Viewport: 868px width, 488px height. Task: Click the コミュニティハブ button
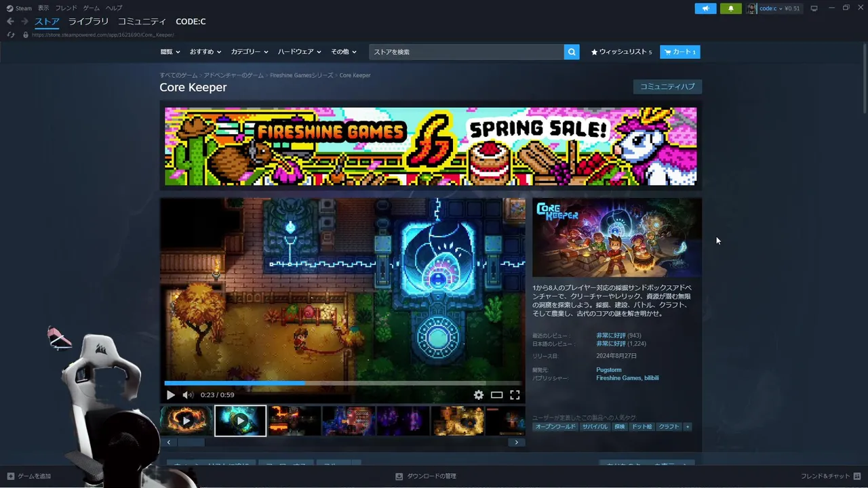coord(667,87)
